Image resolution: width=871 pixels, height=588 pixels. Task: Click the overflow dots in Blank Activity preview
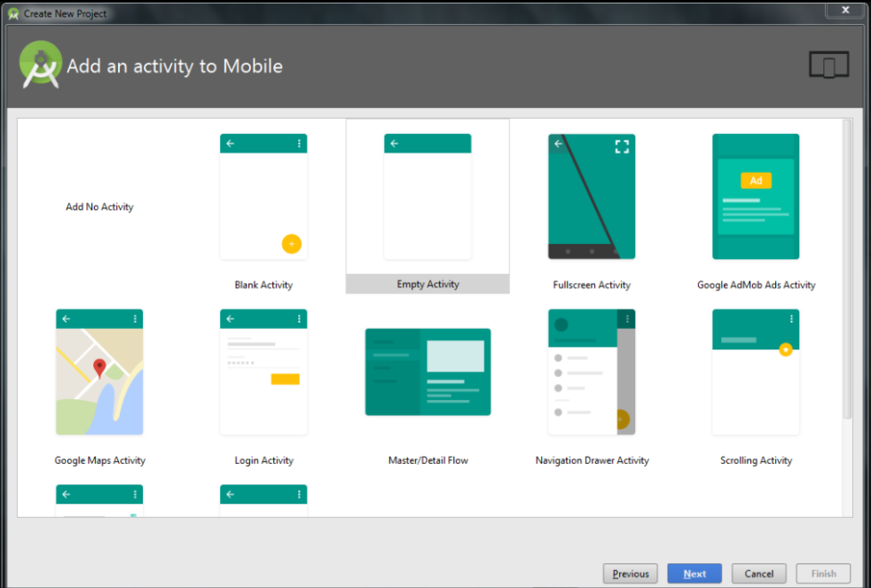(x=299, y=144)
